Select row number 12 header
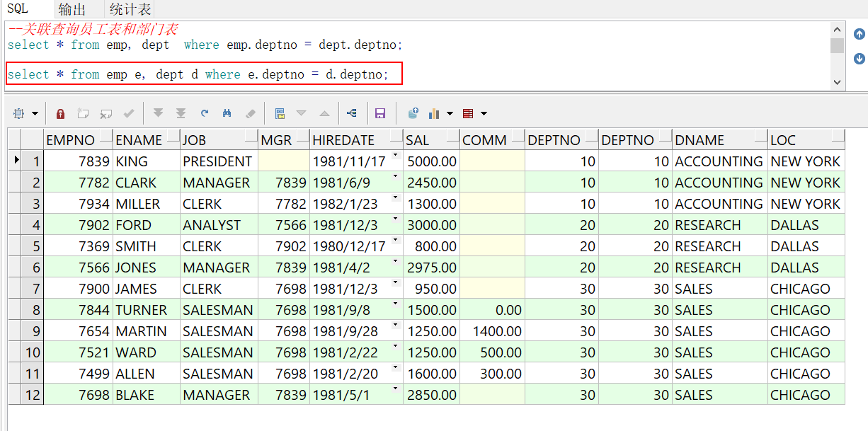 click(x=32, y=394)
